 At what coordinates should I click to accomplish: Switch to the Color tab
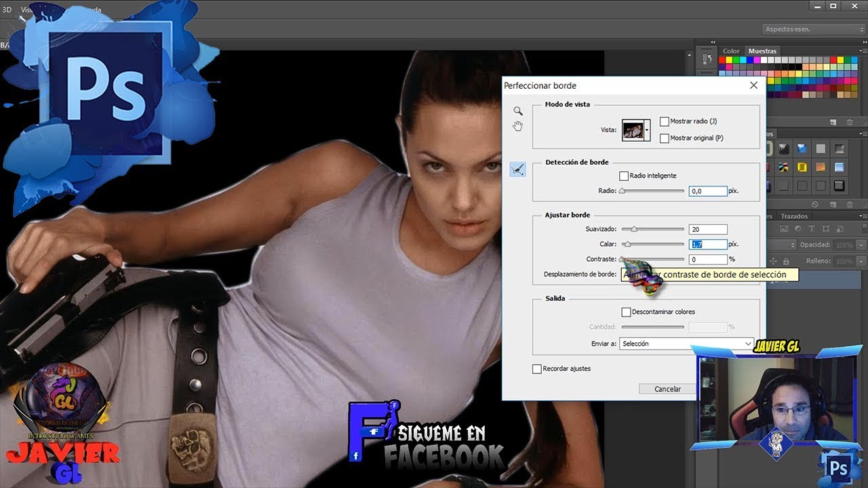pyautogui.click(x=731, y=51)
